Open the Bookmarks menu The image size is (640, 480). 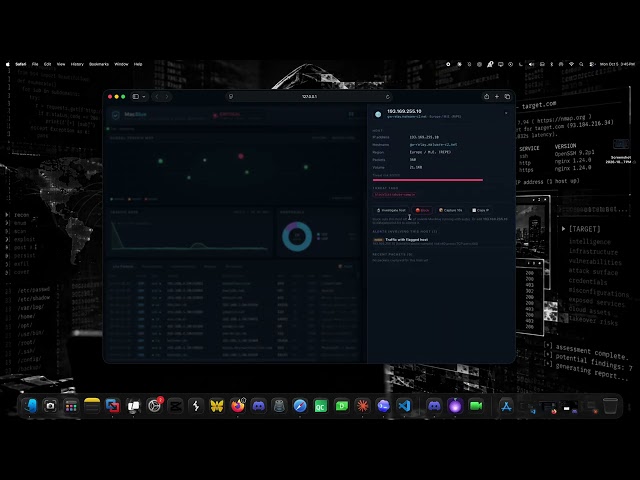pos(99,64)
